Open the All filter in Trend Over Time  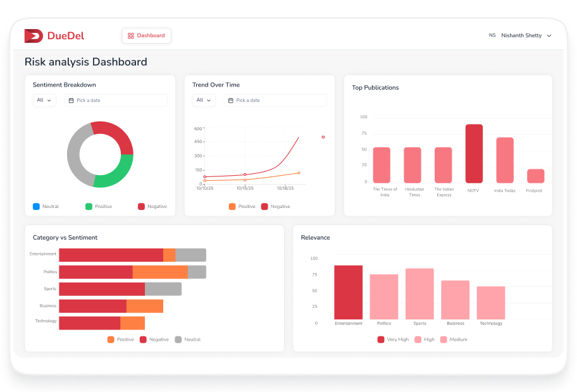[x=204, y=101]
